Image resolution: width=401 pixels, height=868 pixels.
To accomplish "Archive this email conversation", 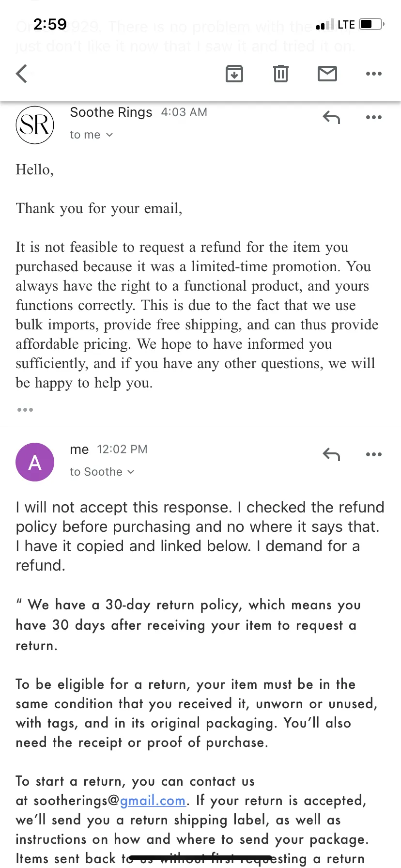I will (x=234, y=74).
